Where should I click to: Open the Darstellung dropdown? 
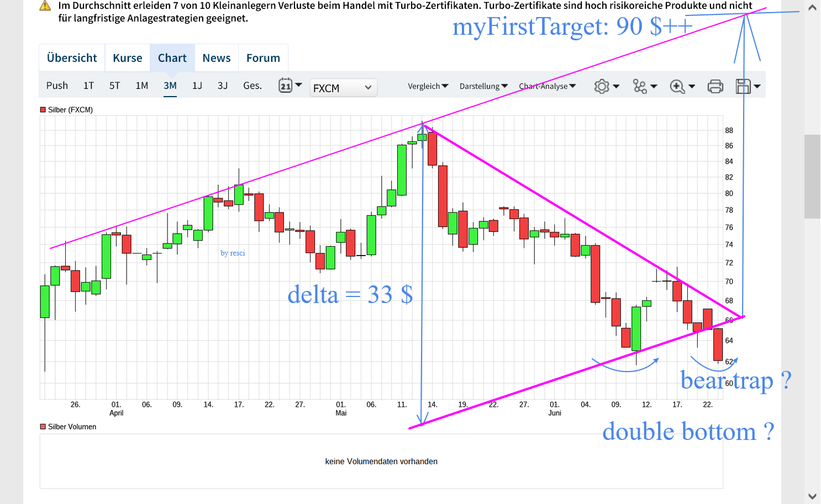click(483, 86)
